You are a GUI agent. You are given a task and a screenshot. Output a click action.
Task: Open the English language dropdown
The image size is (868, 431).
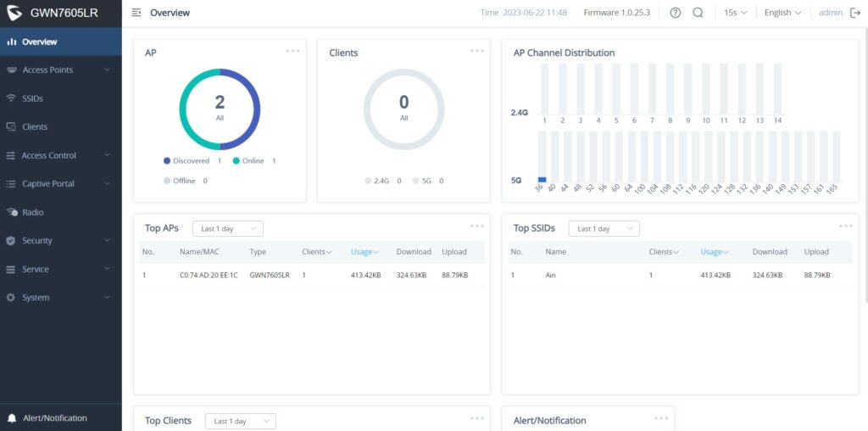click(x=782, y=13)
